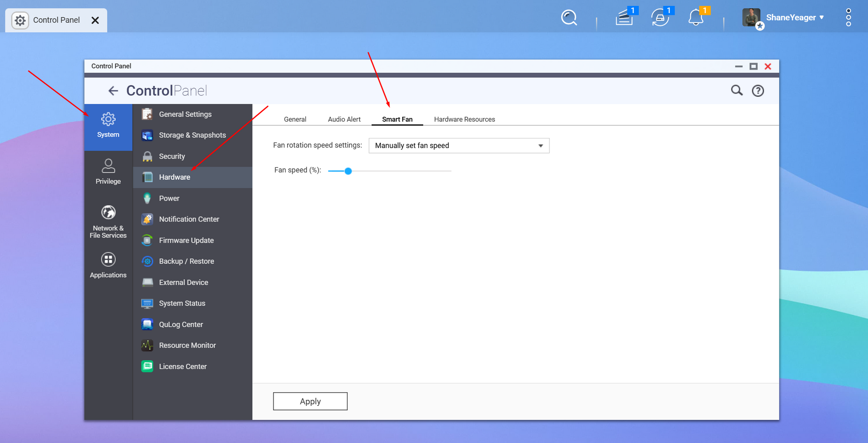Click the External Device icon

[147, 282]
